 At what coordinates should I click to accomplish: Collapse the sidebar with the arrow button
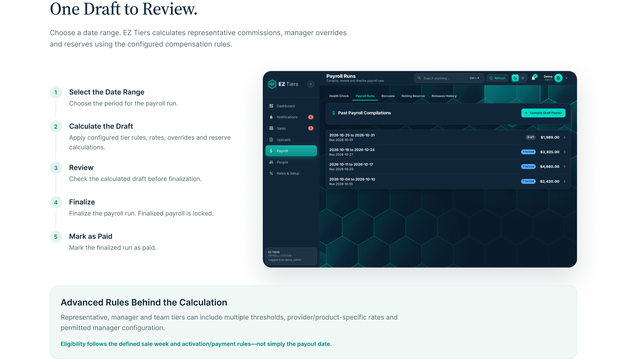point(311,84)
